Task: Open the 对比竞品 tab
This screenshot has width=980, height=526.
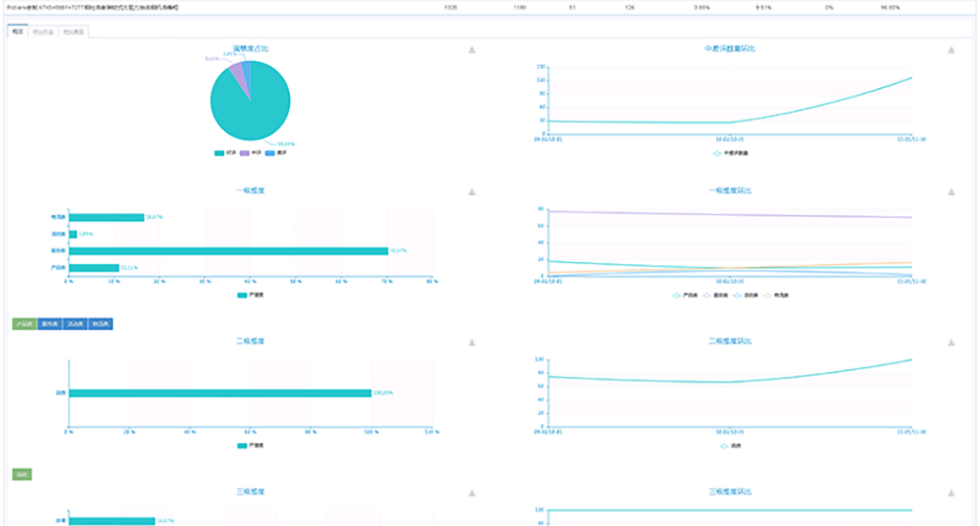Action: (x=72, y=32)
